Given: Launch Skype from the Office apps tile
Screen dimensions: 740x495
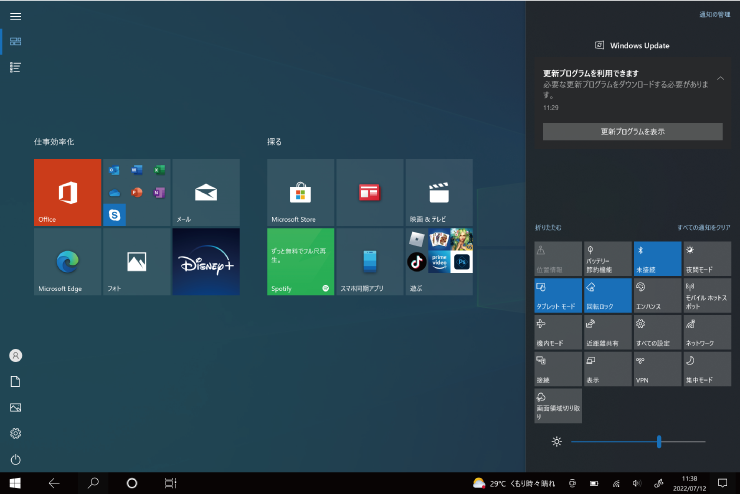Looking at the screenshot, I should (x=114, y=215).
